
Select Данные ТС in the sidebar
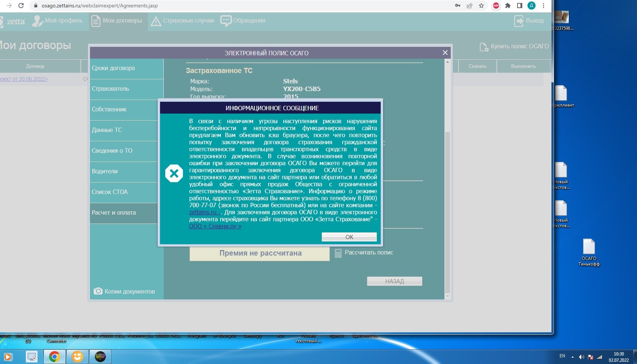click(x=107, y=130)
